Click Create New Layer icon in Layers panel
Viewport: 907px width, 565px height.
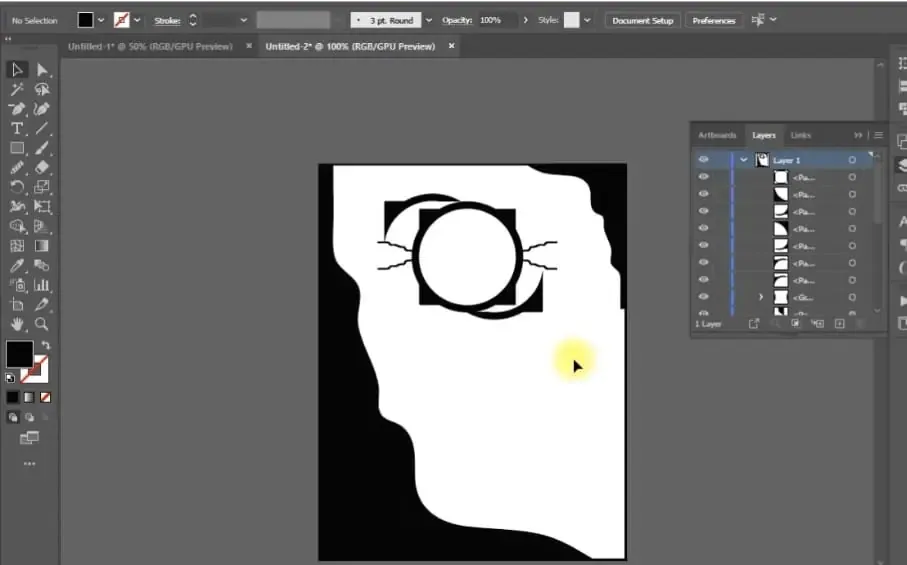839,324
